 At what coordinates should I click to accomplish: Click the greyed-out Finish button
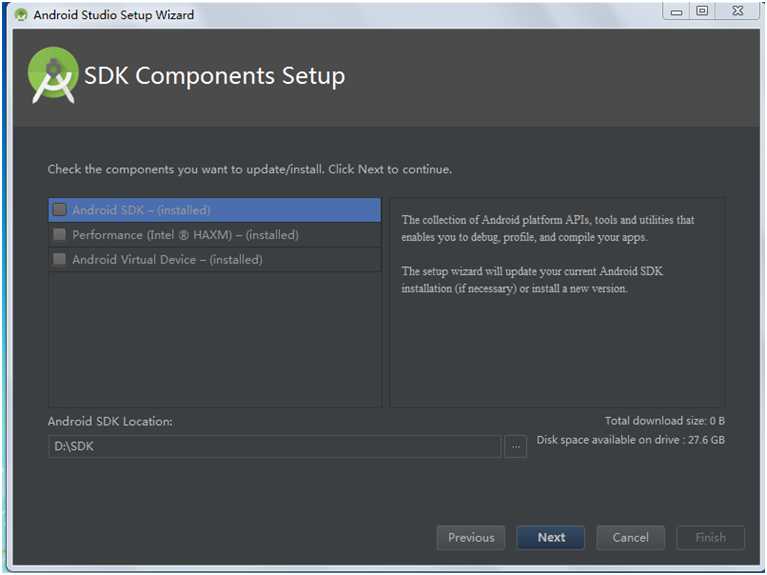[x=710, y=537]
